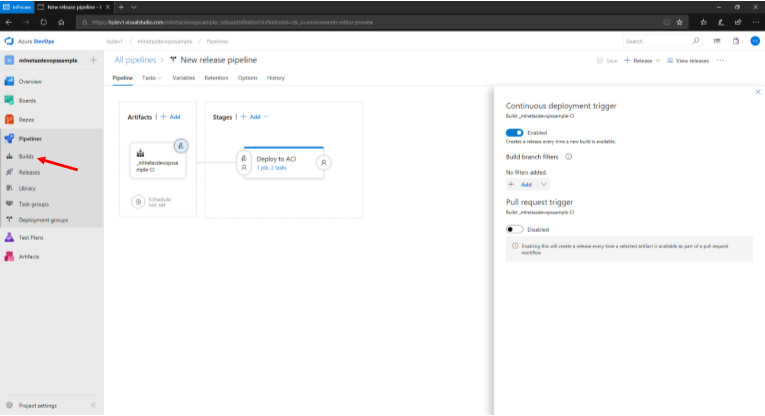Image resolution: width=765 pixels, height=416 pixels.
Task: Disable the continuous deployment trigger toggle
Action: click(514, 132)
